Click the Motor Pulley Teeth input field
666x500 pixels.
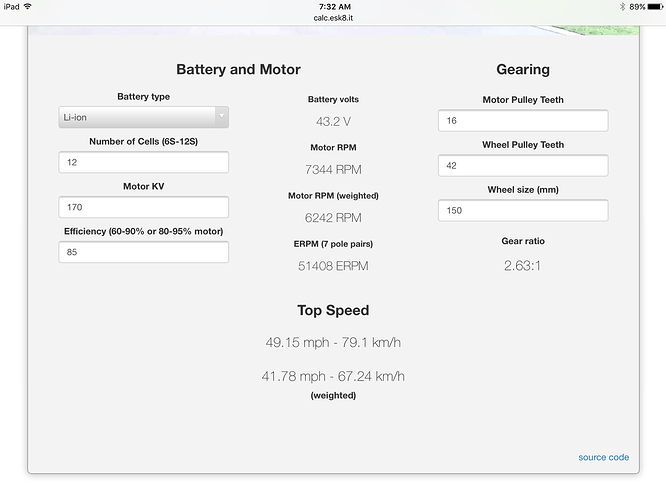[x=522, y=120]
